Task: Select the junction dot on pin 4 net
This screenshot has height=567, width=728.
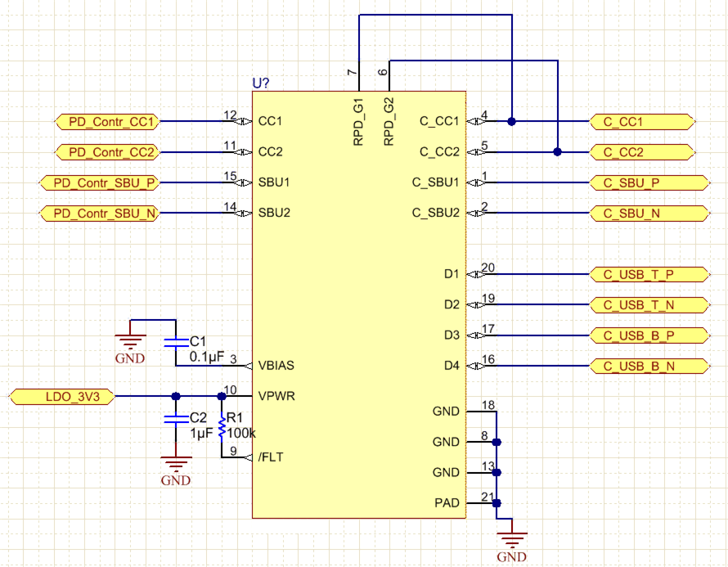Action: [x=512, y=120]
